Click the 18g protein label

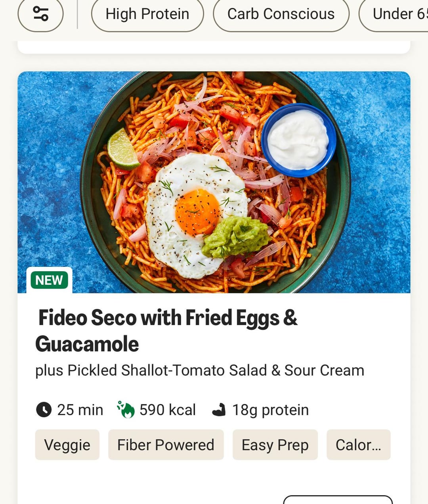270,410
